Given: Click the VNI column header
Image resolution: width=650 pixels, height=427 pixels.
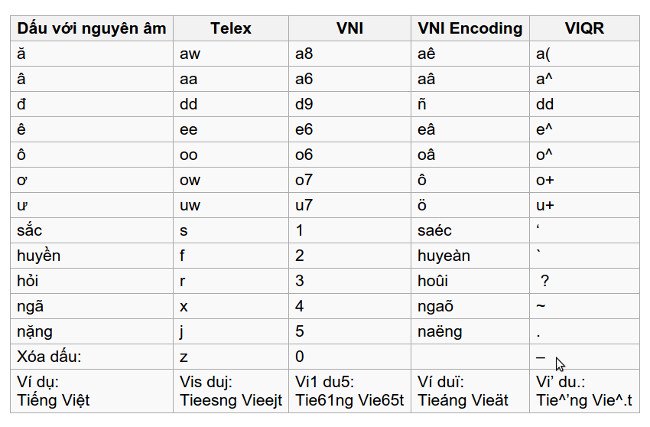Looking at the screenshot, I should coord(349,28).
